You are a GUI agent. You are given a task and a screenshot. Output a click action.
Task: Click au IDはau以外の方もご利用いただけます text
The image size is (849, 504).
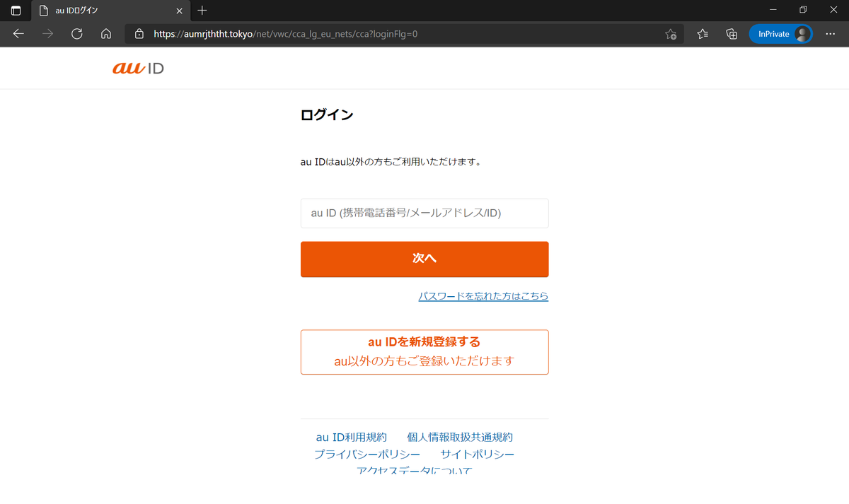(x=391, y=162)
